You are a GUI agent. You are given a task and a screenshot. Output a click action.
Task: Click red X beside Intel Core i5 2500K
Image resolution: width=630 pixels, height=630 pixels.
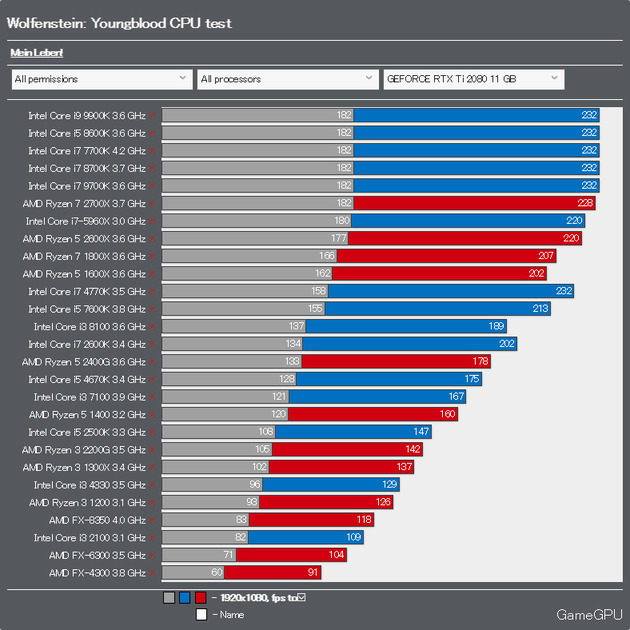(x=151, y=432)
